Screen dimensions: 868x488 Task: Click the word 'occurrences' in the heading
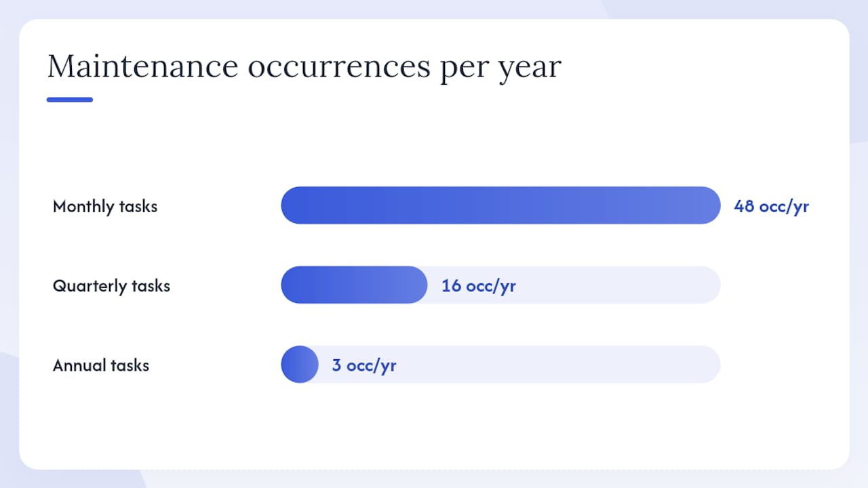(339, 68)
